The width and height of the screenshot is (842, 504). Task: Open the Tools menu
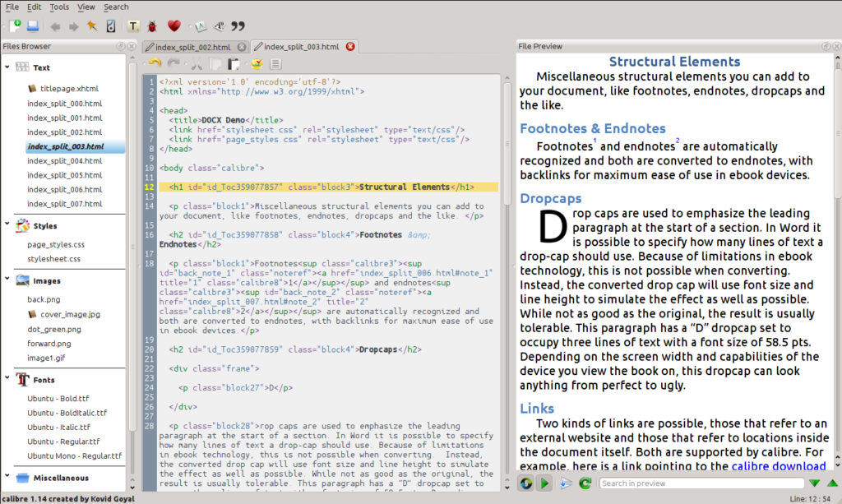59,7
